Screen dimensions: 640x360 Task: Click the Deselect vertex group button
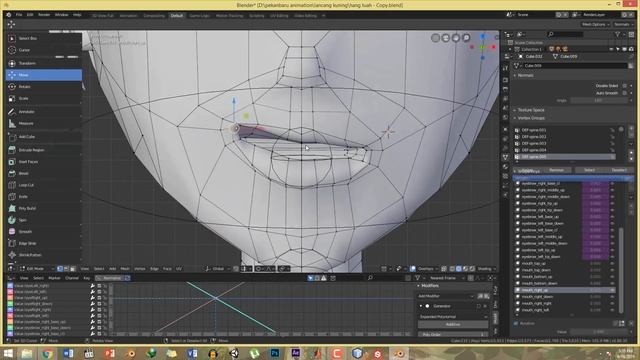click(x=619, y=170)
